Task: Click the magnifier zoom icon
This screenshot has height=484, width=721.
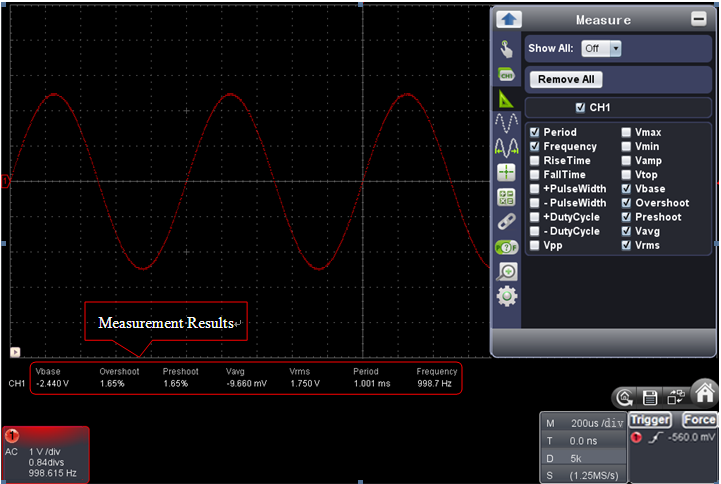Action: 507,271
